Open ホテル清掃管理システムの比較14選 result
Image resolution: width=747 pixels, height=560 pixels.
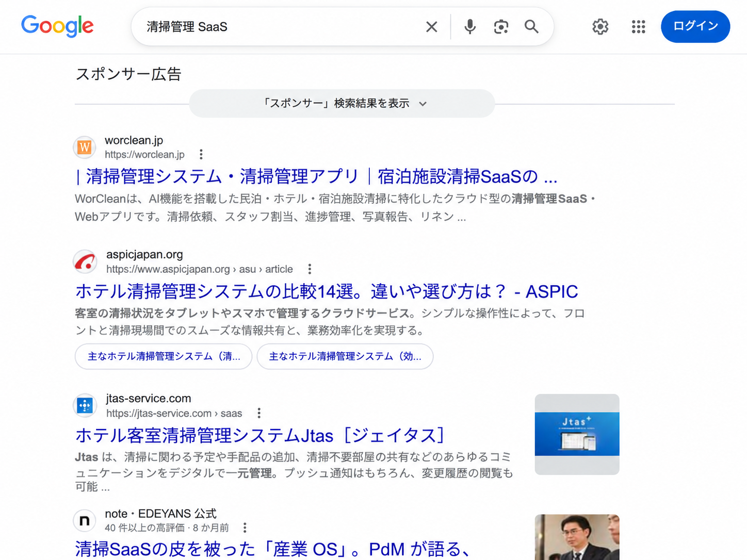327,291
